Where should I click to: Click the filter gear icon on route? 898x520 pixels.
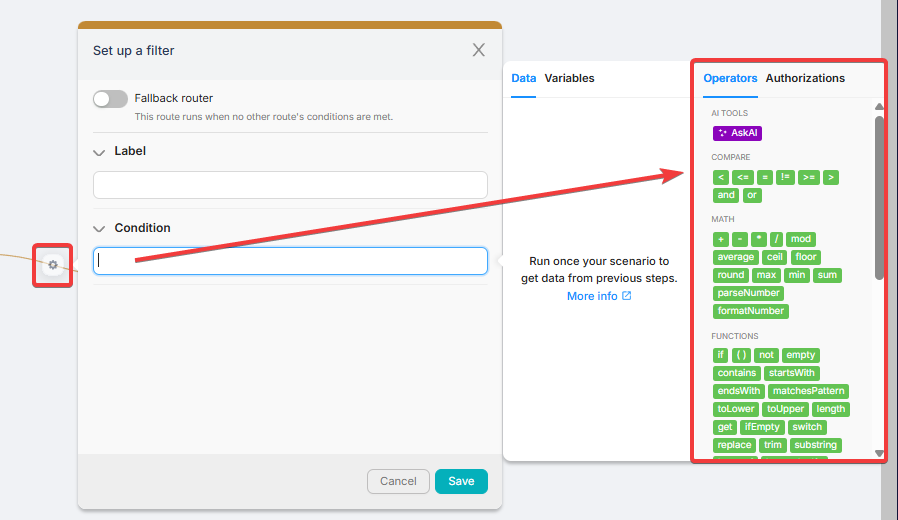pyautogui.click(x=53, y=265)
